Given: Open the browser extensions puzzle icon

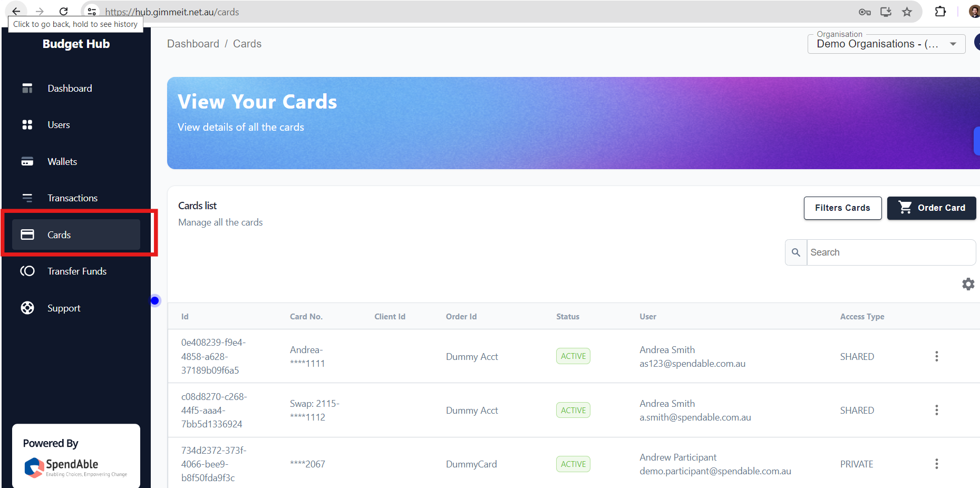Looking at the screenshot, I should [x=940, y=12].
